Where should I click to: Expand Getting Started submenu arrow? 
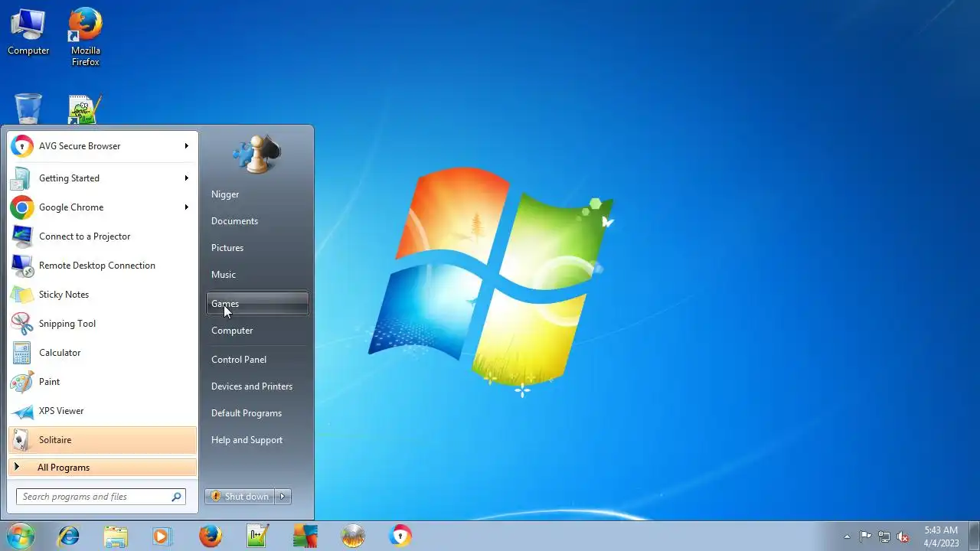[186, 178]
